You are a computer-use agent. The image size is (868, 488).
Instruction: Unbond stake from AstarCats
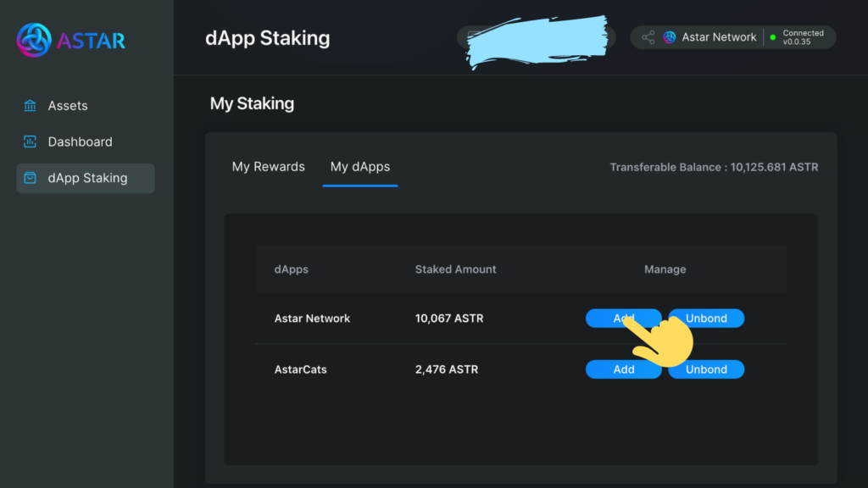click(706, 369)
